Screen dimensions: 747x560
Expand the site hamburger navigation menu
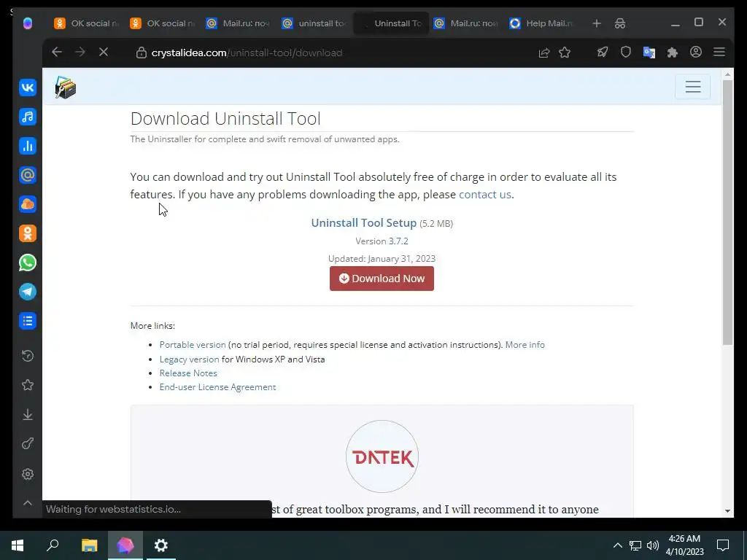693,87
